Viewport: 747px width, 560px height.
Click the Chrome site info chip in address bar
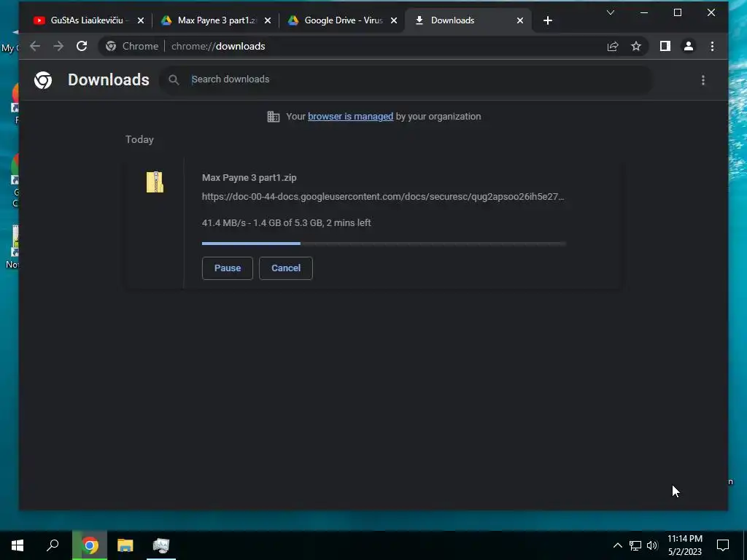pos(132,46)
